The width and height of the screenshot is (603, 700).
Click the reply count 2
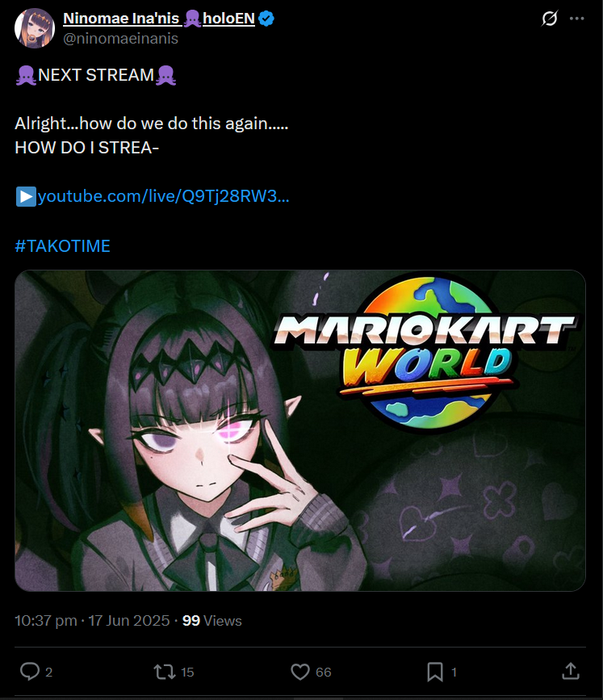tap(48, 672)
